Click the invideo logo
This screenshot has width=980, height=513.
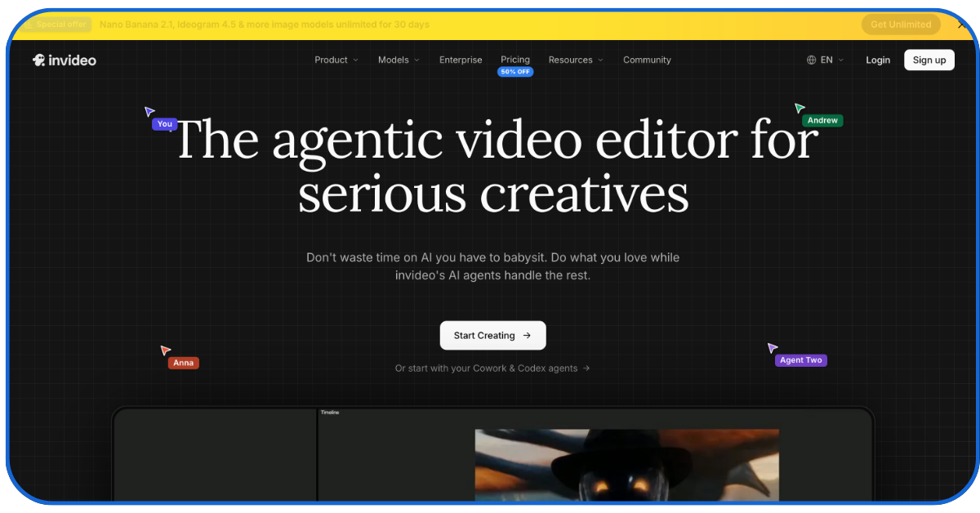[65, 60]
